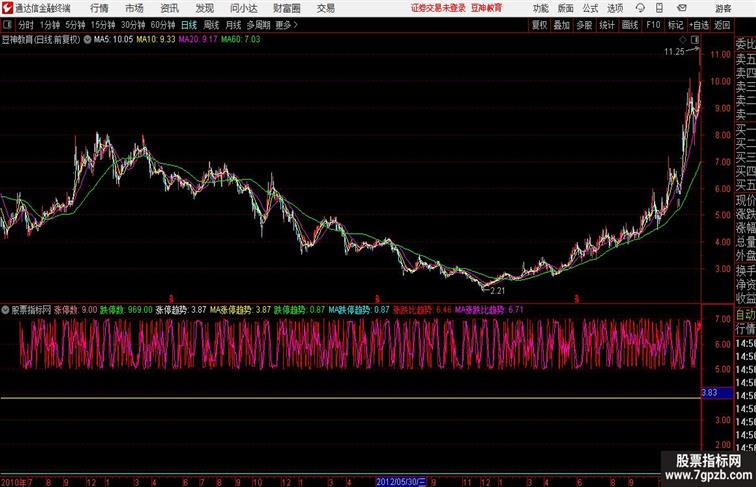The height and width of the screenshot is (487, 756).
Task: Open chart settings circle next to 豆神教育 title
Action: click(87, 40)
